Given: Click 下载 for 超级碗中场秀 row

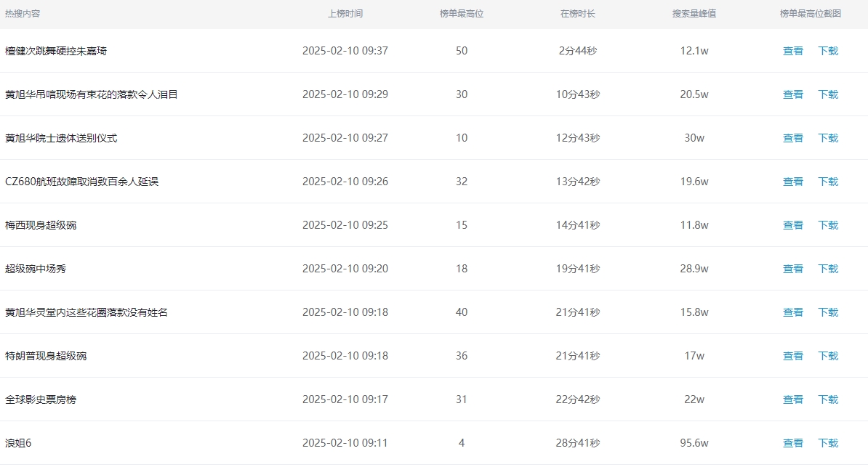Looking at the screenshot, I should 828,269.
